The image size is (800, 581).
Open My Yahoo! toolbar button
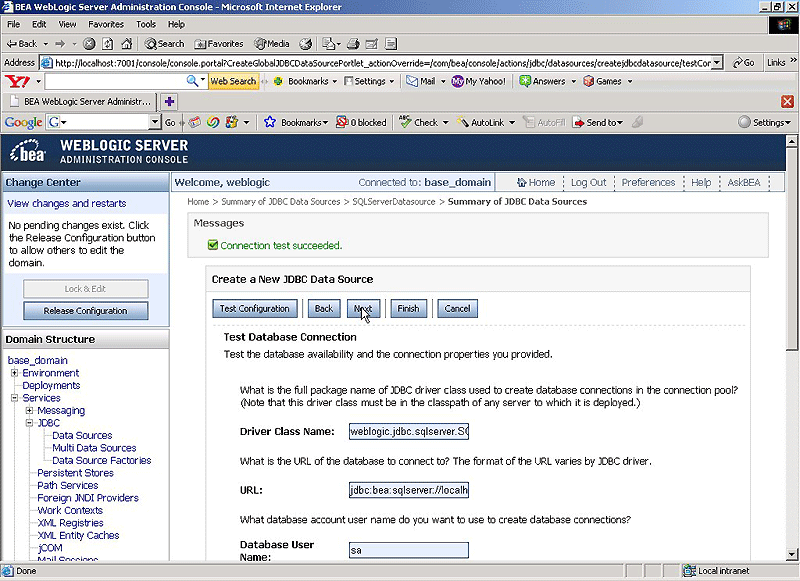click(479, 81)
